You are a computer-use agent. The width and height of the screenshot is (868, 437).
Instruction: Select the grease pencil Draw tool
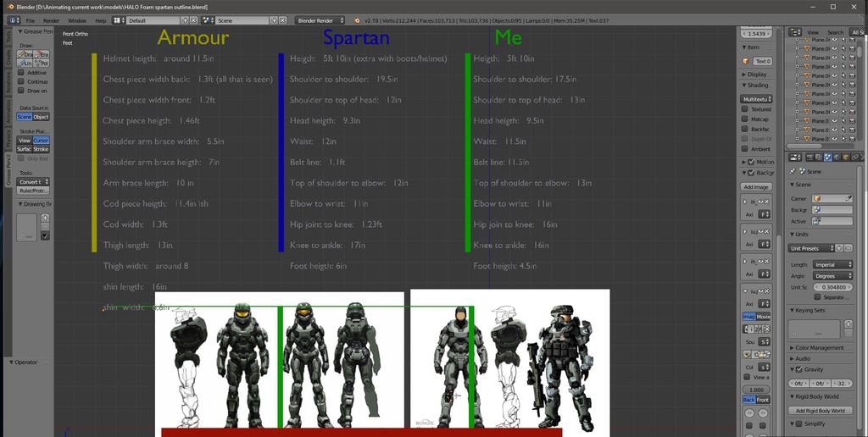coord(25,54)
